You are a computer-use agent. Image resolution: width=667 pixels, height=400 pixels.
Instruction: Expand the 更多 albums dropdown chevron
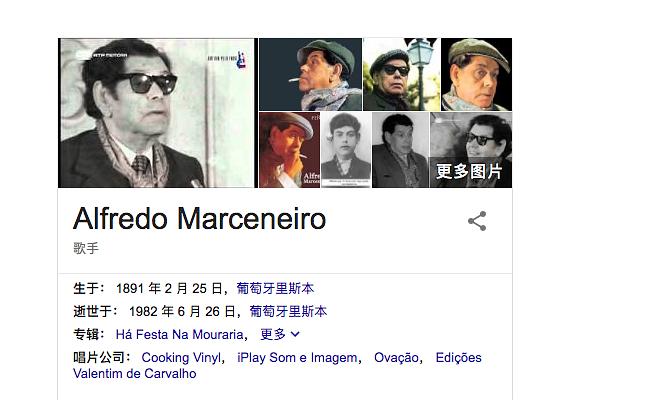(x=295, y=334)
